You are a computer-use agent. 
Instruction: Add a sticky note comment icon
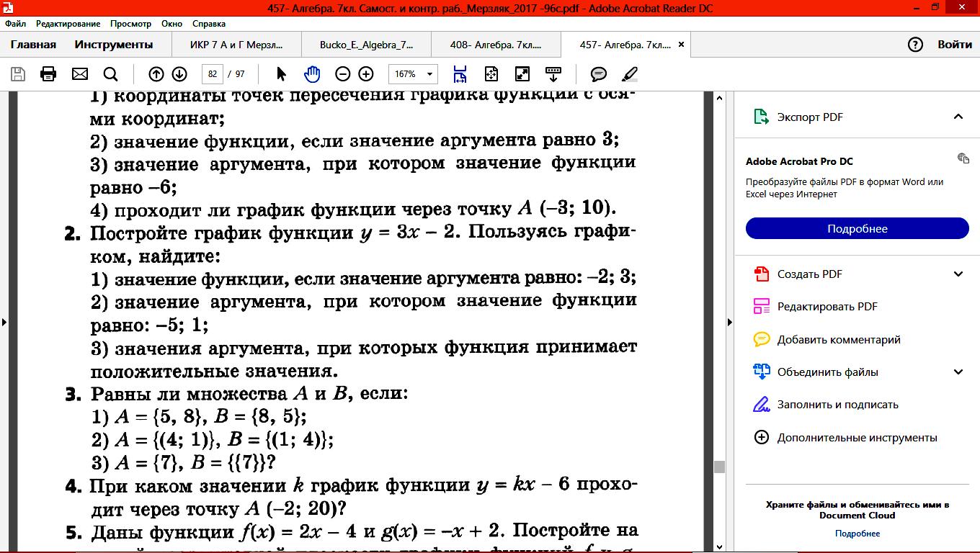pyautogui.click(x=598, y=74)
